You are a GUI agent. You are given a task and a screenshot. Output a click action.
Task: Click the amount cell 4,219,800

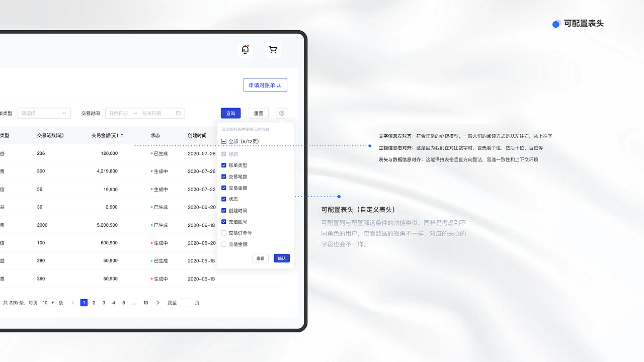pos(107,171)
